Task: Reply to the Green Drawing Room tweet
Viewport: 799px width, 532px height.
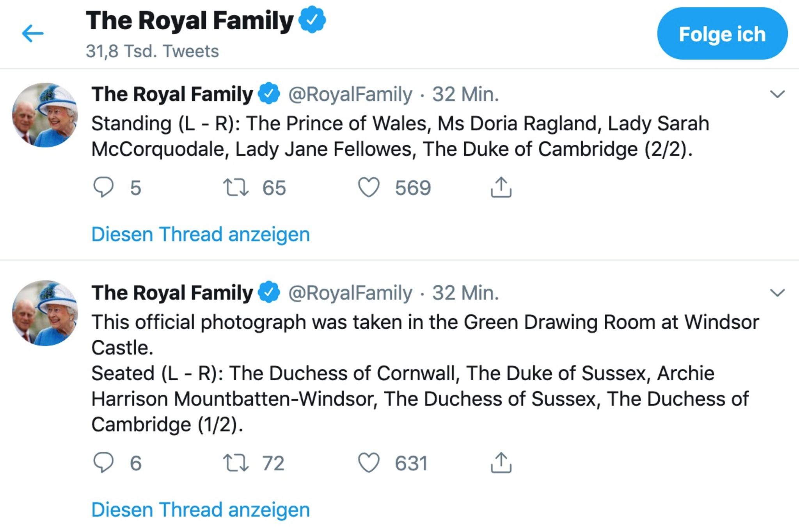Action: coord(103,463)
